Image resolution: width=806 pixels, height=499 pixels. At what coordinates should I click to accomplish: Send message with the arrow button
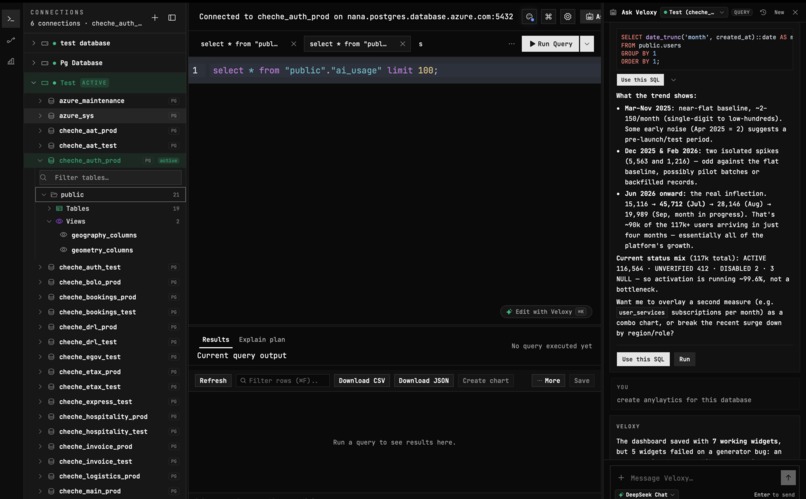pos(788,477)
